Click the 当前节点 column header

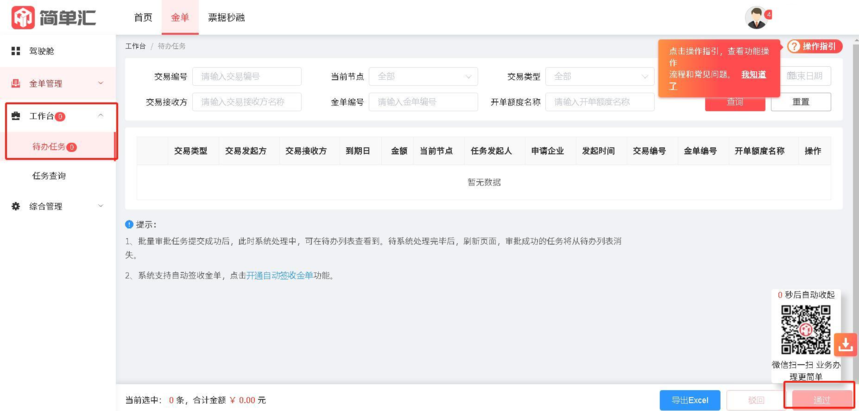pos(436,151)
